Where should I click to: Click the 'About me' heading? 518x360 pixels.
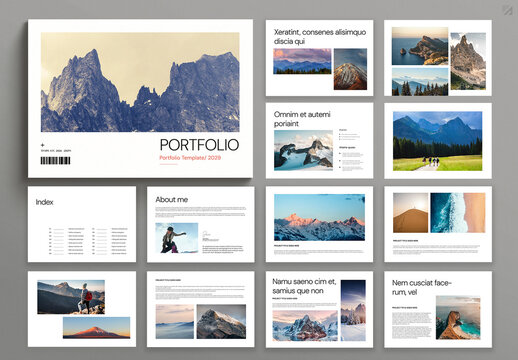pyautogui.click(x=172, y=200)
